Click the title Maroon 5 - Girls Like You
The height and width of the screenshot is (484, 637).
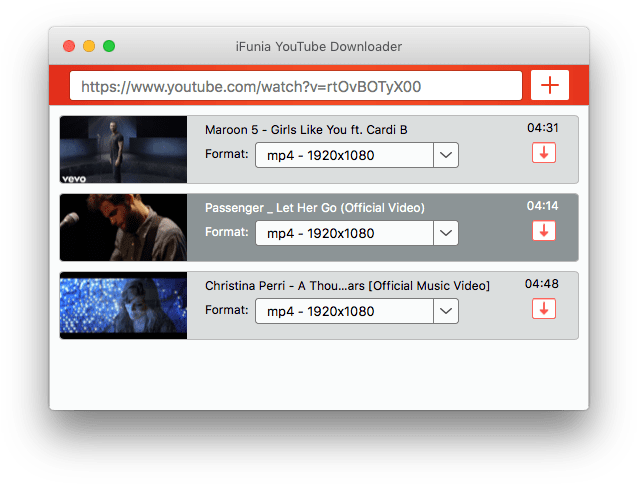point(306,130)
